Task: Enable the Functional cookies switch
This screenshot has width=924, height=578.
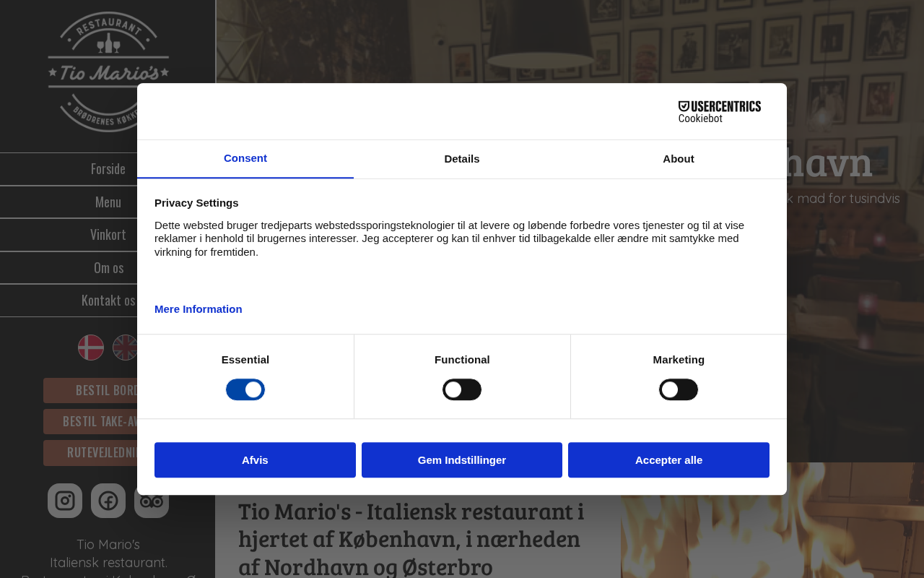Action: coord(462,389)
